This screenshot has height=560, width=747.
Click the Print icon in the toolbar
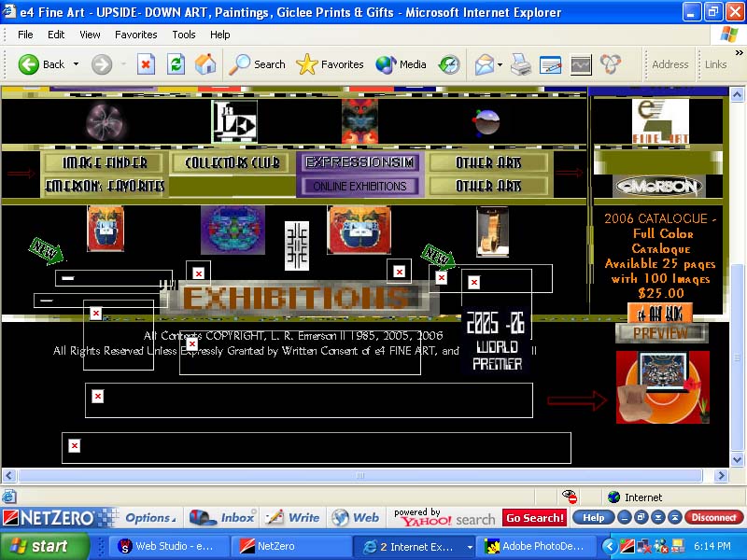(521, 64)
